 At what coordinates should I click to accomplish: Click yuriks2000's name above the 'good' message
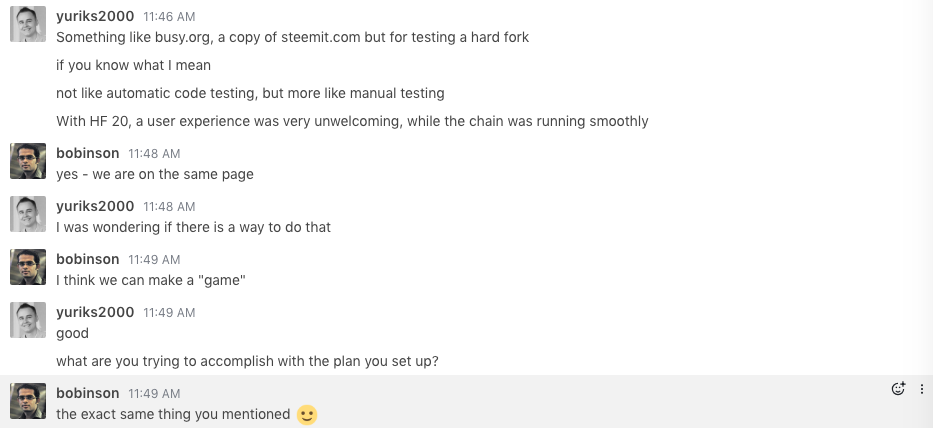coord(95,312)
